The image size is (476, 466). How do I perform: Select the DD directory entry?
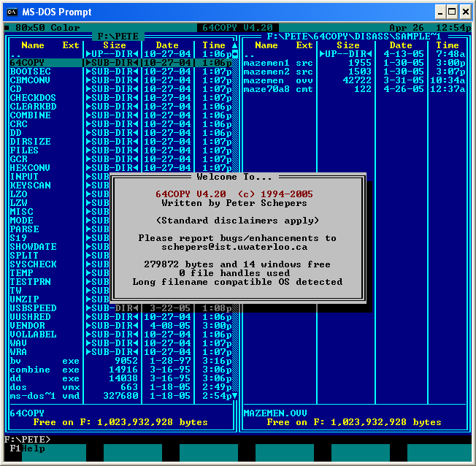click(120, 133)
